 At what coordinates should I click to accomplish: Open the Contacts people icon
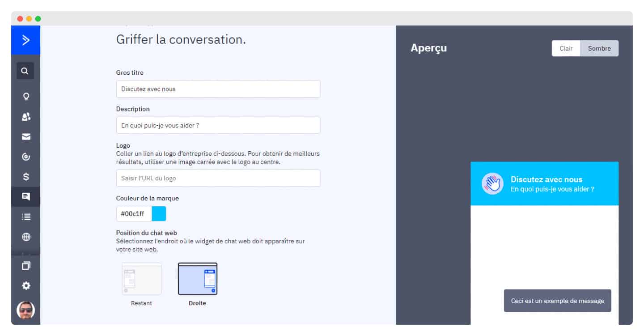point(26,117)
